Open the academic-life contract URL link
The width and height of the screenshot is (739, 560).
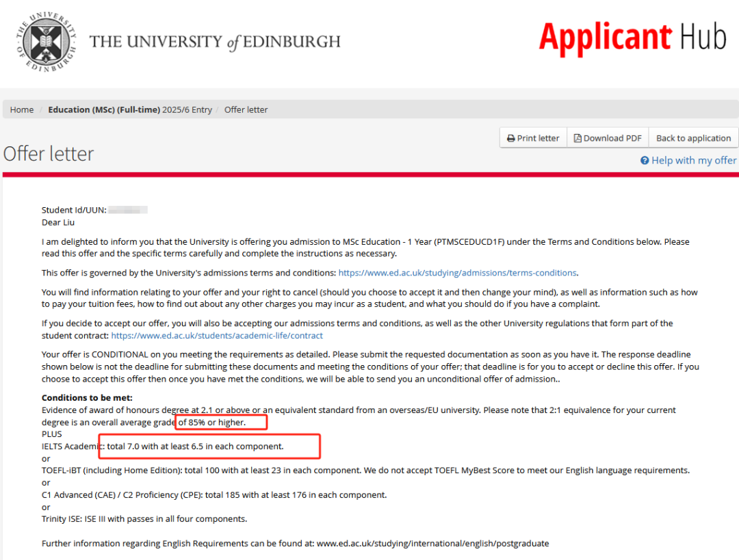pos(217,335)
